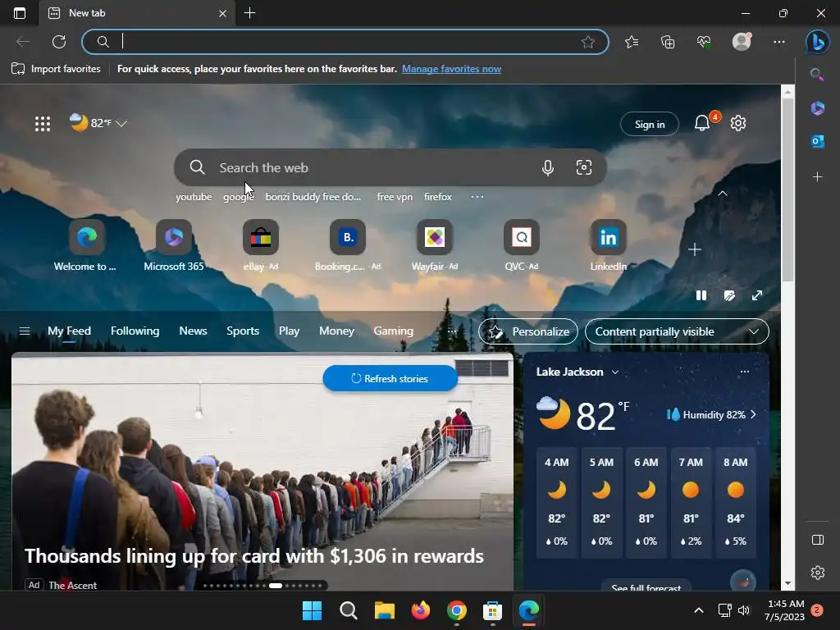Screen dimensions: 840x630
Task: Expand background to full view
Action: [757, 295]
